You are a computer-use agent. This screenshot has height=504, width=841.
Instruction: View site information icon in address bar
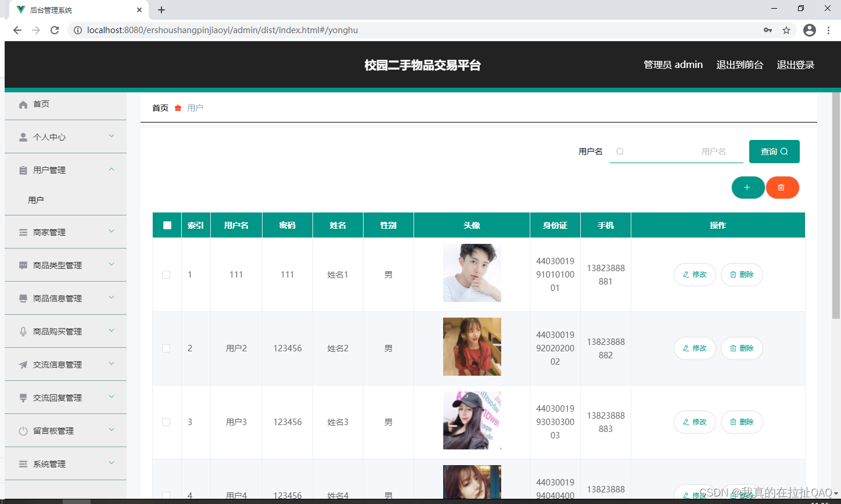point(78,30)
